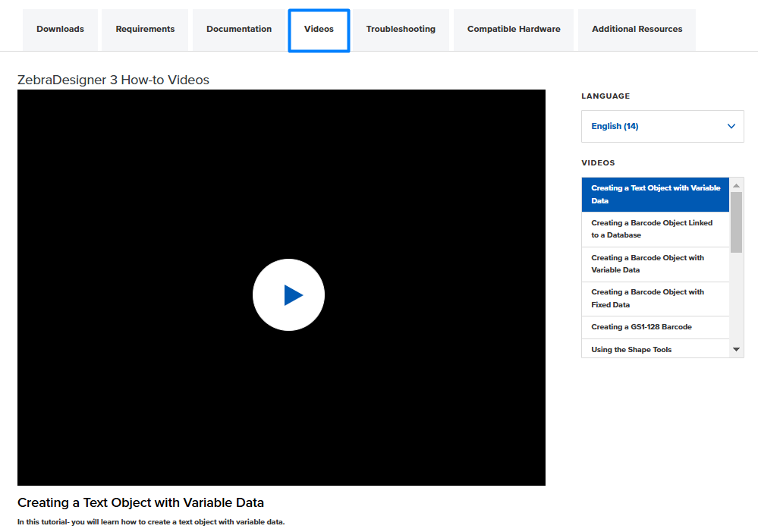View the Compatible Hardware tab
Screen dimensions: 758x532
[x=514, y=30]
